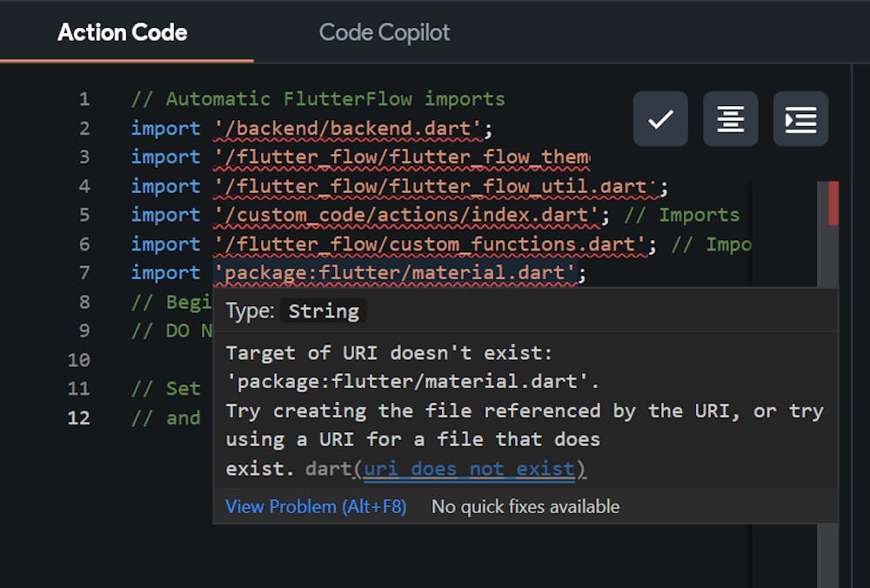Click line number 7 in the gutter
Screen dimensions: 870x588
84,272
